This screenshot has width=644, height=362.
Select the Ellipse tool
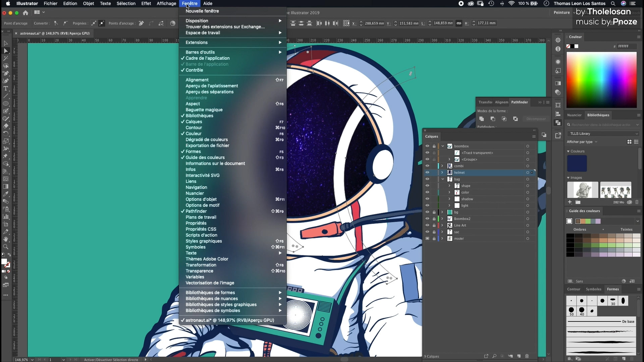pyautogui.click(x=6, y=104)
